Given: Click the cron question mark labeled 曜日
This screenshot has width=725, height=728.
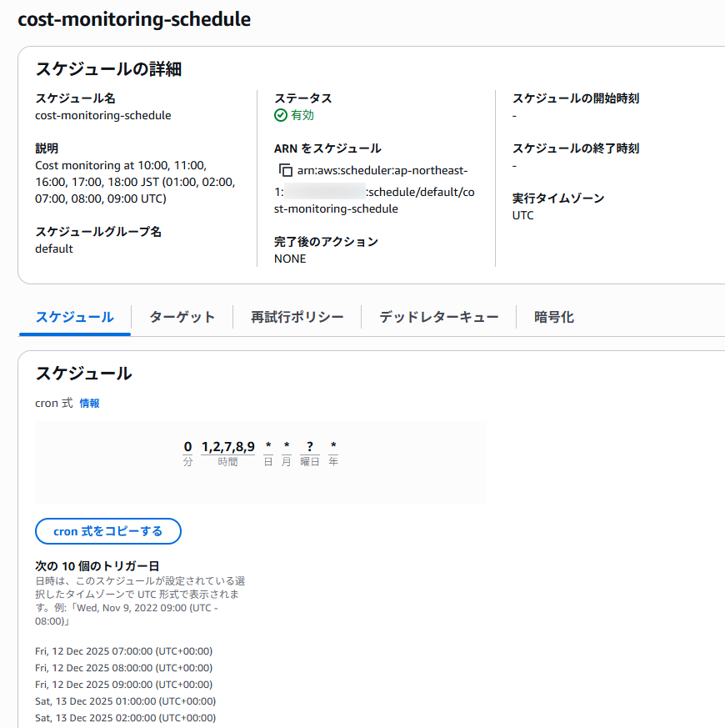Looking at the screenshot, I should (x=310, y=447).
